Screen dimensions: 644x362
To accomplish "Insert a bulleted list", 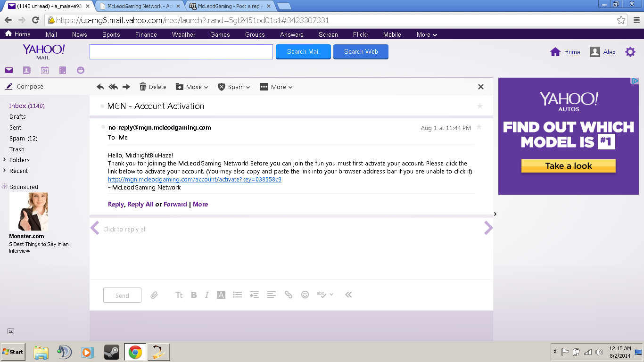I will [x=238, y=295].
